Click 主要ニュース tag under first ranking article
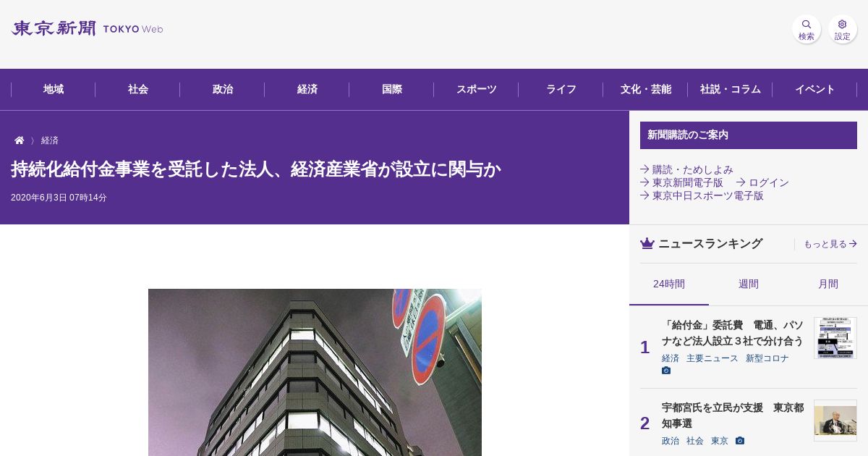This screenshot has height=456, width=868. tap(712, 358)
